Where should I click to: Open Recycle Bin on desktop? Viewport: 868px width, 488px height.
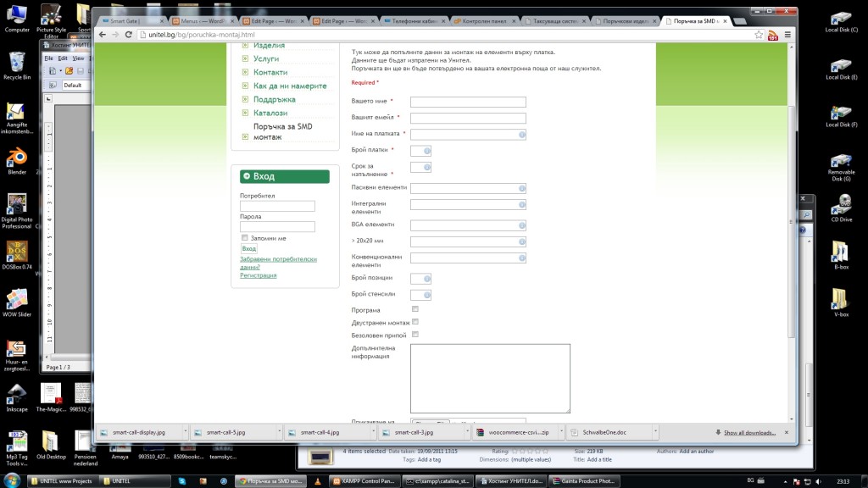(x=17, y=66)
